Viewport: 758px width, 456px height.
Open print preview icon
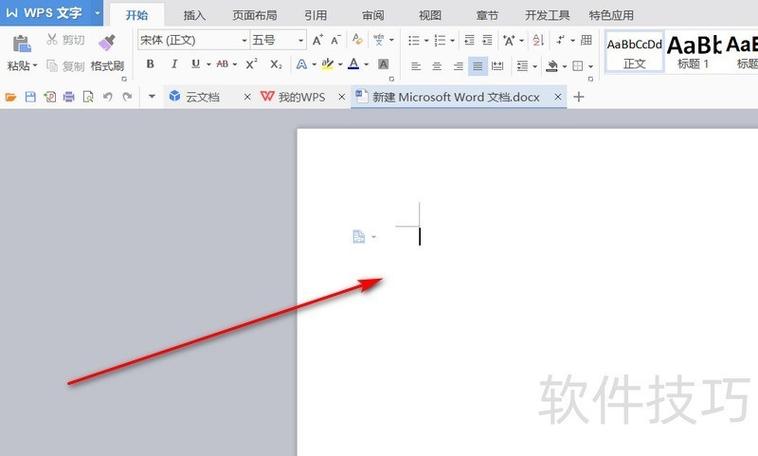coord(88,97)
